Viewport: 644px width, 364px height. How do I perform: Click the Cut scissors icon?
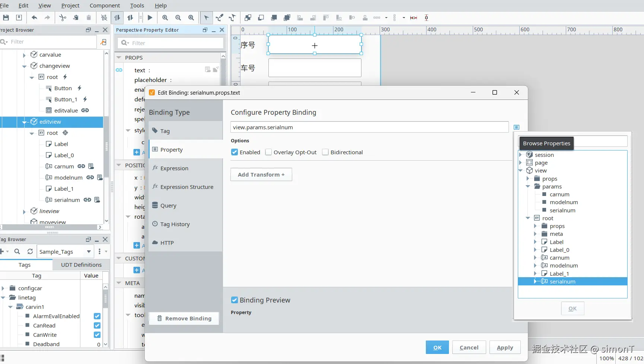(63, 18)
